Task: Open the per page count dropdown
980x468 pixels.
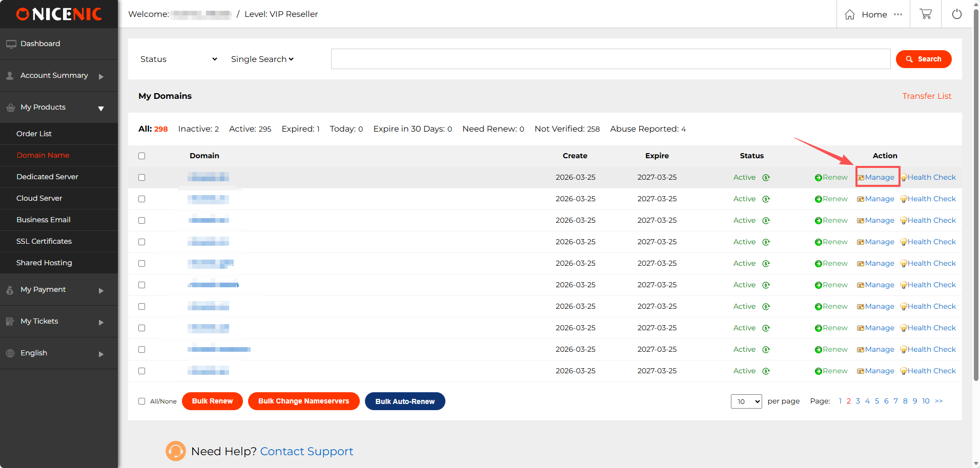Action: (x=746, y=401)
